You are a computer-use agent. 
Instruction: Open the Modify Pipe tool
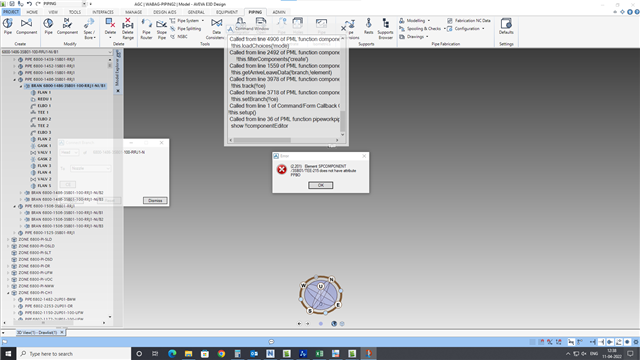point(48,26)
